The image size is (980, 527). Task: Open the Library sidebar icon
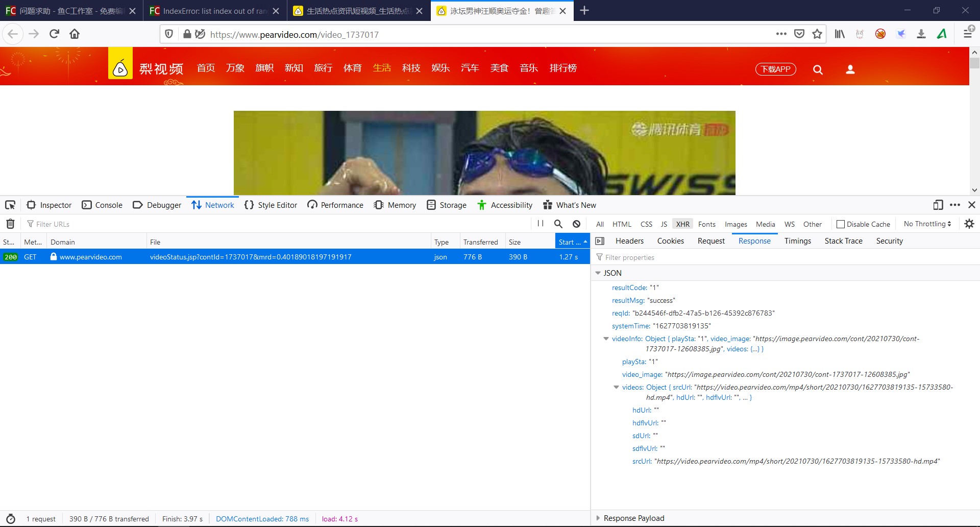[x=840, y=34]
